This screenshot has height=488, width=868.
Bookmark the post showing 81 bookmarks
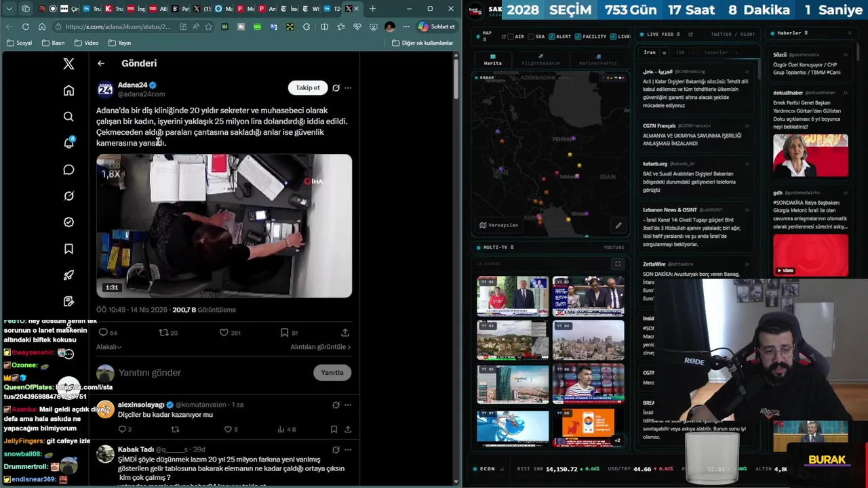coord(284,333)
